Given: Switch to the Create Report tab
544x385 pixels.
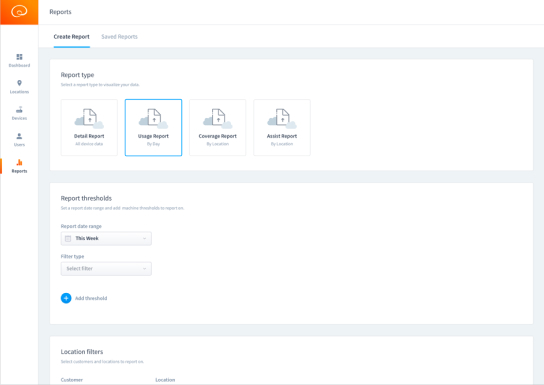Looking at the screenshot, I should (x=71, y=37).
